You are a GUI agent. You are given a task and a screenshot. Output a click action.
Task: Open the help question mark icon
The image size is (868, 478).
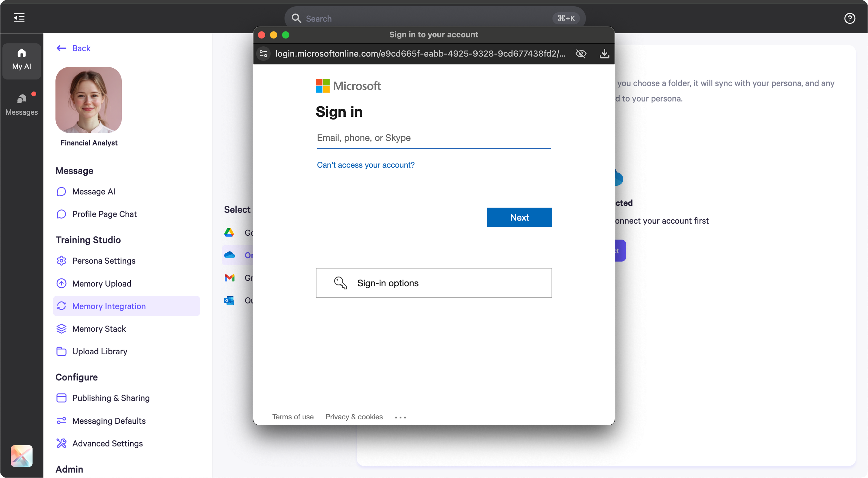850,18
